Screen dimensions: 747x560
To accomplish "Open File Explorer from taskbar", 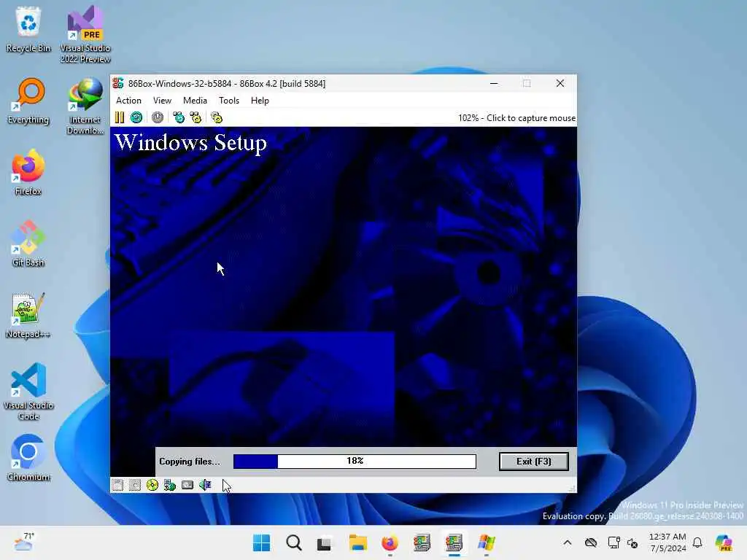I will [357, 542].
